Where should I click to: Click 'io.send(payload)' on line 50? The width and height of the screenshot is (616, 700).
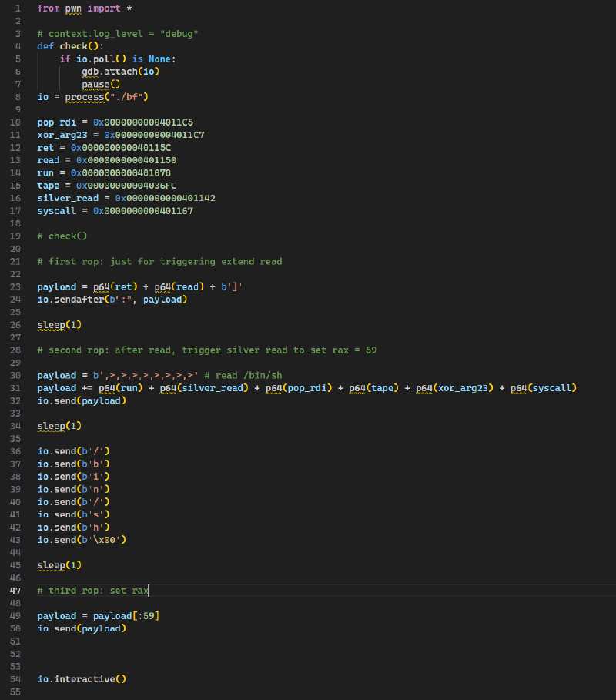82,628
